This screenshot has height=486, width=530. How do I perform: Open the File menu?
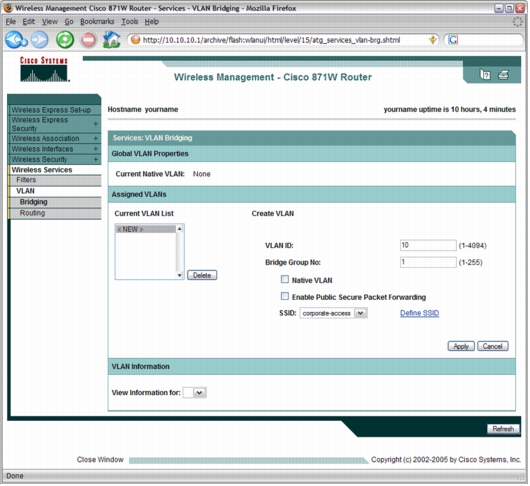(x=11, y=22)
